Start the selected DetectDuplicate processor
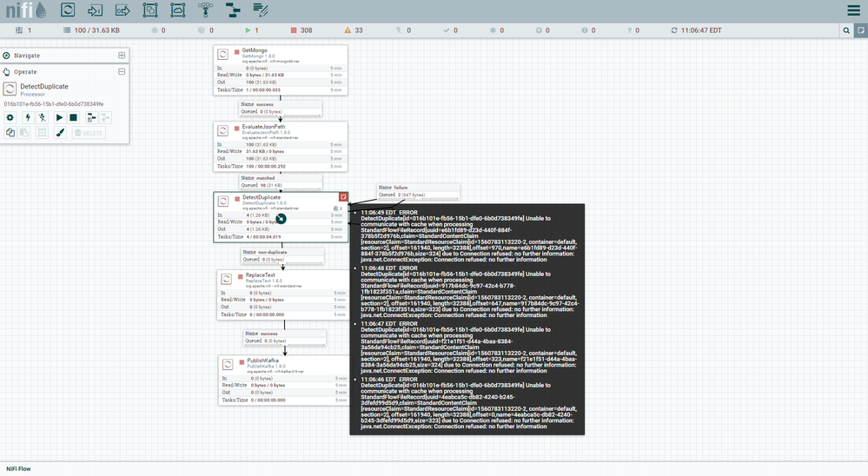The image size is (868, 476). [x=59, y=117]
